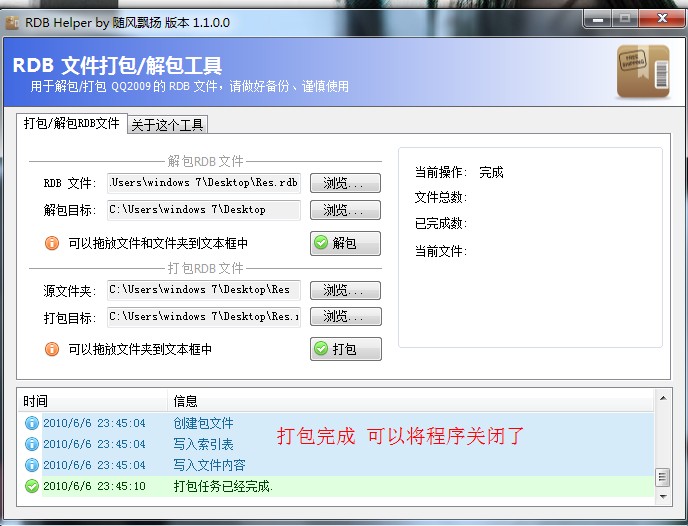The width and height of the screenshot is (688, 526).
Task: Browse for the RDB 文件 path
Action: [345, 183]
